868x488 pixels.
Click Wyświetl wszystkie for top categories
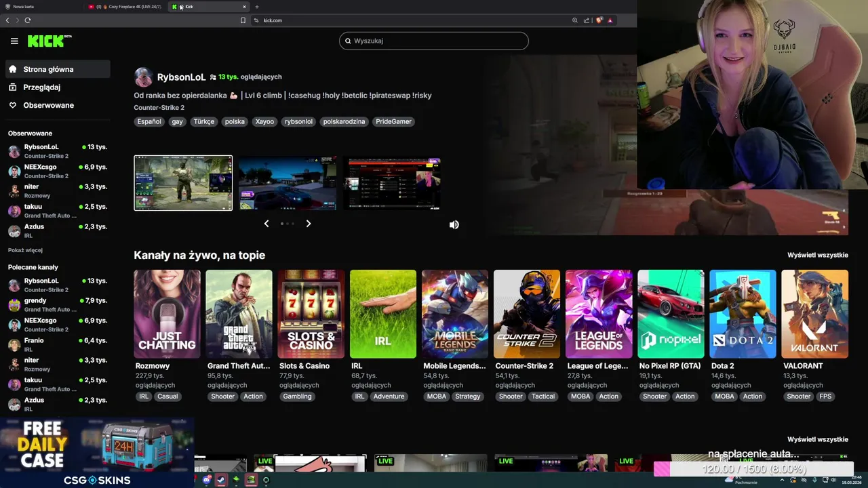pos(817,256)
